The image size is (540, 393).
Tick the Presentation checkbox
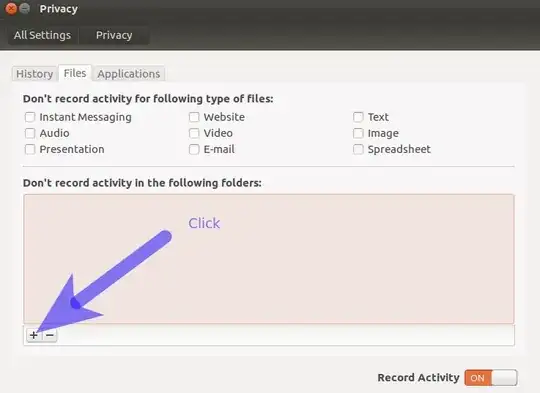(30, 149)
